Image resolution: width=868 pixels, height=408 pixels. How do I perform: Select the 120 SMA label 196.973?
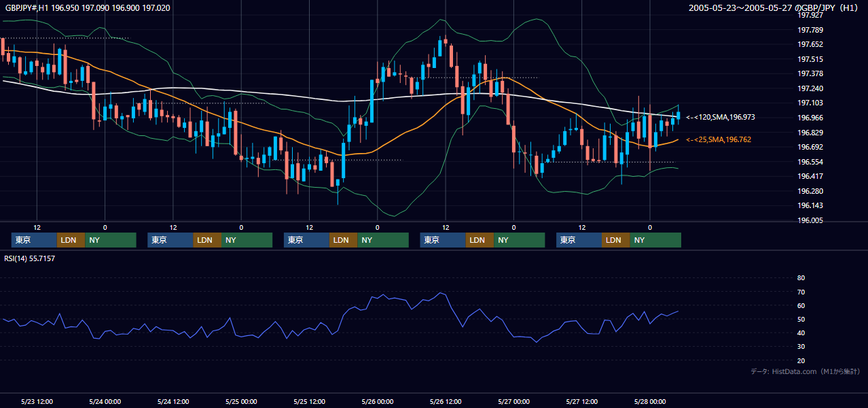(x=720, y=118)
